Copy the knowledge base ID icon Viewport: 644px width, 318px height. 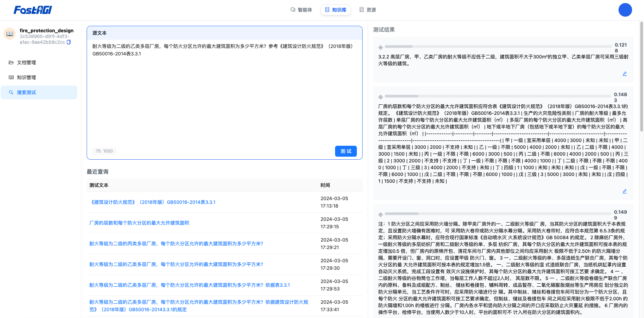point(69,42)
